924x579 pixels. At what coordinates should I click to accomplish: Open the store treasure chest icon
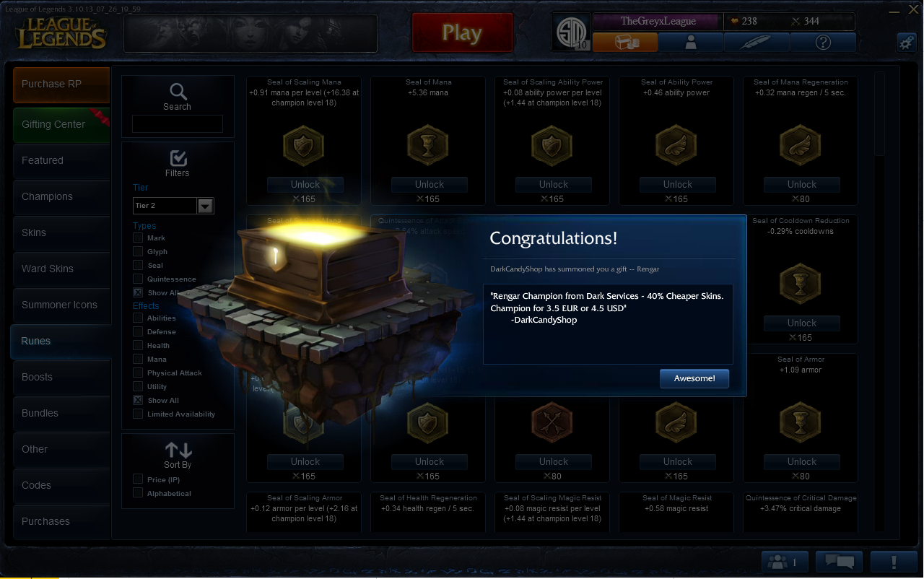pyautogui.click(x=625, y=43)
